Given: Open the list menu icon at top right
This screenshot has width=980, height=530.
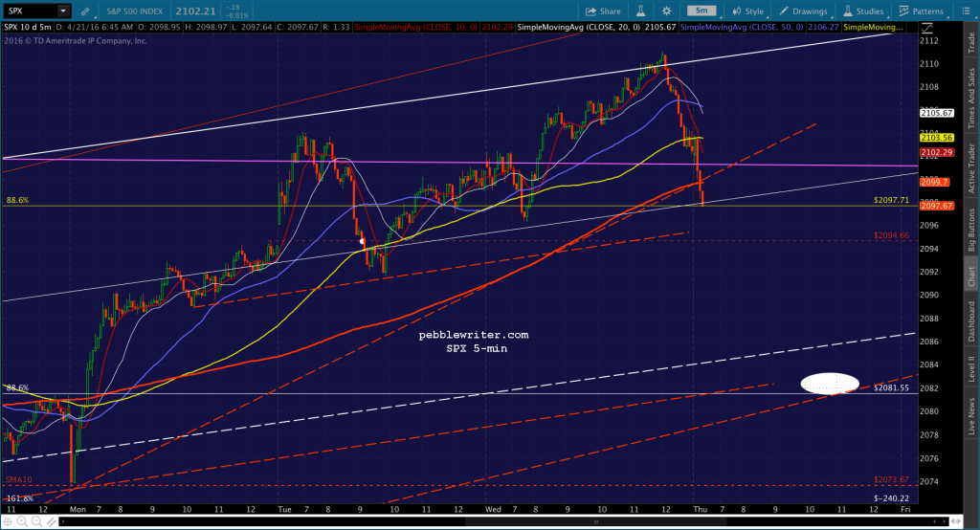Looking at the screenshot, I should [x=967, y=11].
